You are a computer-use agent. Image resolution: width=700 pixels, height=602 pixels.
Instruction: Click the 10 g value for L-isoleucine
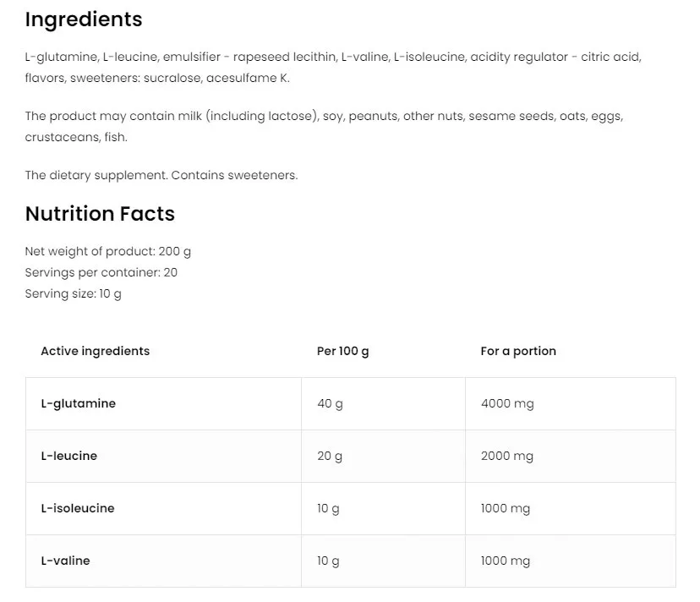[x=328, y=508]
